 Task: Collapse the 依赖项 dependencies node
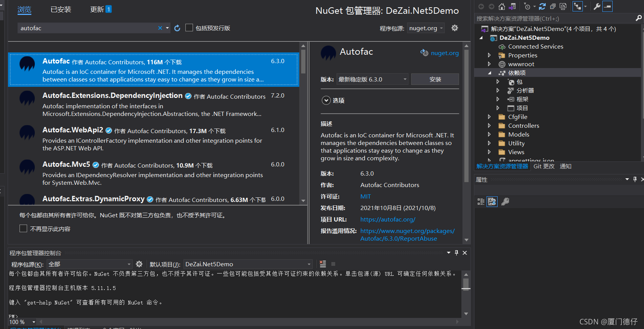click(x=489, y=73)
